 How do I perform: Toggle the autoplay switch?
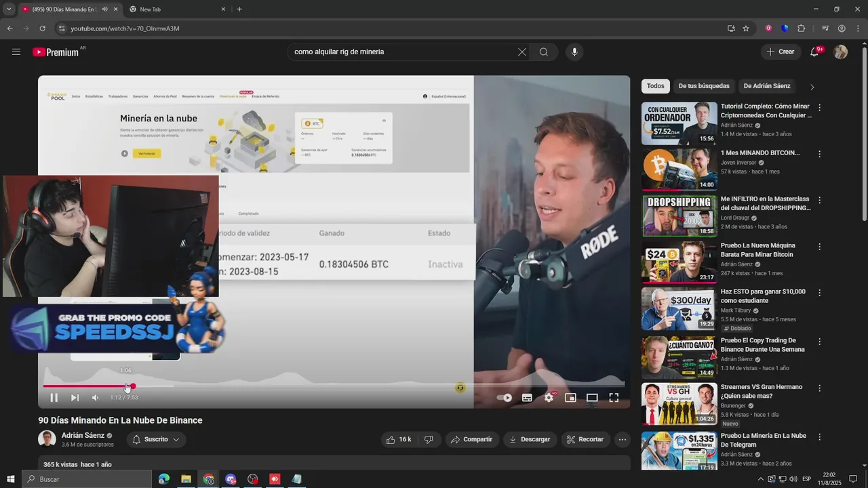pyautogui.click(x=505, y=398)
